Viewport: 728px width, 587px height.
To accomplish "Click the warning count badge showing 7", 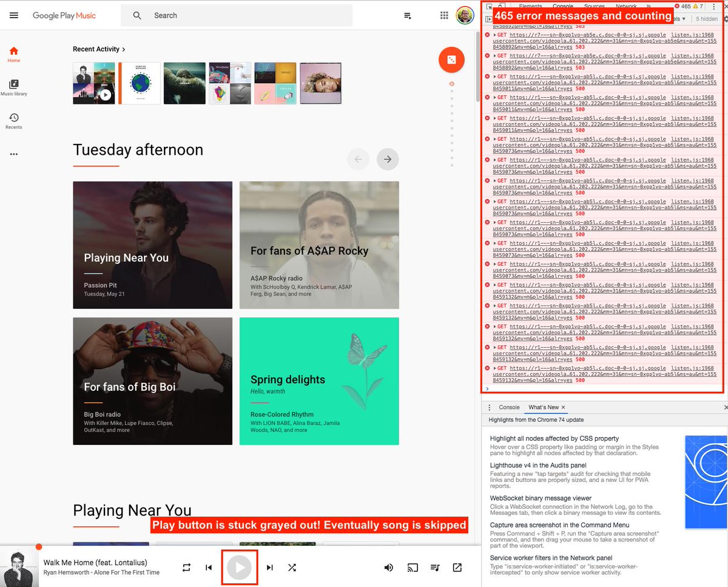I will 698,6.
